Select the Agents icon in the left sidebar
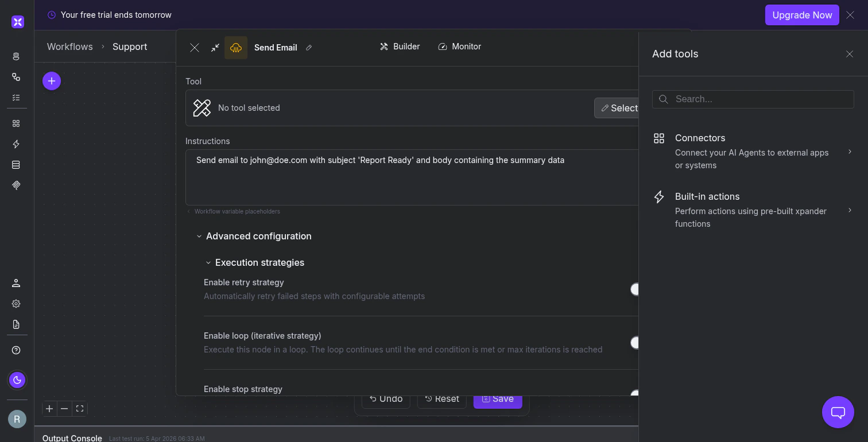 click(x=17, y=56)
